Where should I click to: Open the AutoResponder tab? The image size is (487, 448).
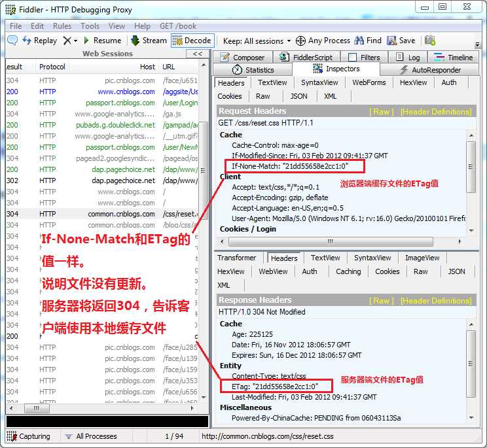(x=429, y=70)
